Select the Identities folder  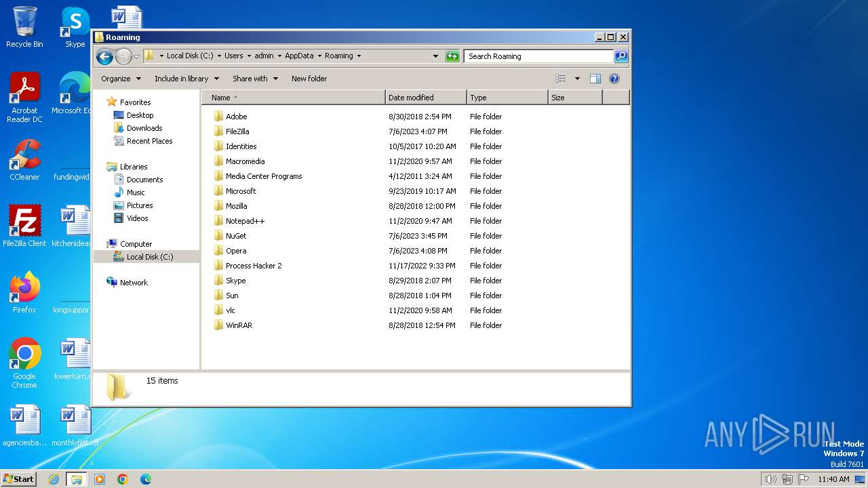241,146
